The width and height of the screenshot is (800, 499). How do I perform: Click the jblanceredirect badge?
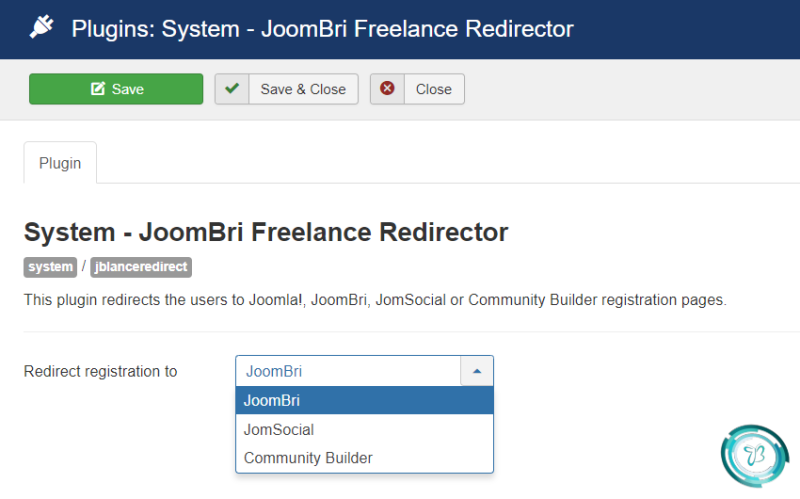141,267
